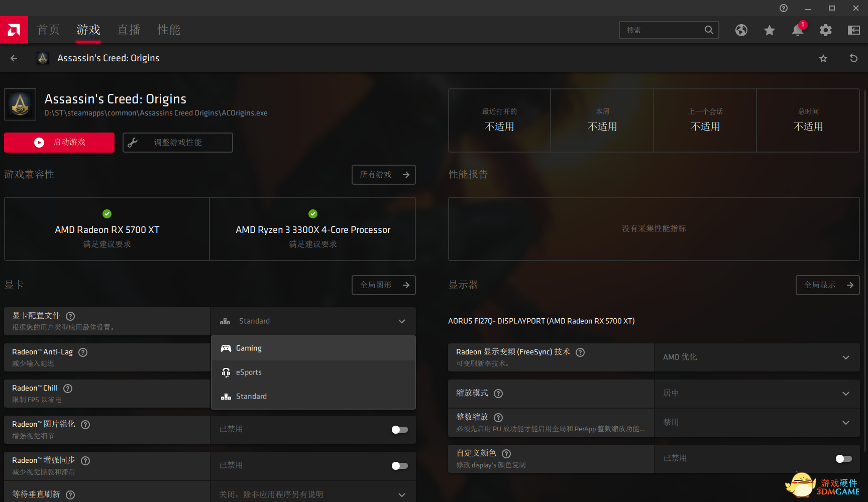Click the green check above AMD Ryzen 3 3300X
This screenshot has width=868, height=502.
tap(313, 214)
